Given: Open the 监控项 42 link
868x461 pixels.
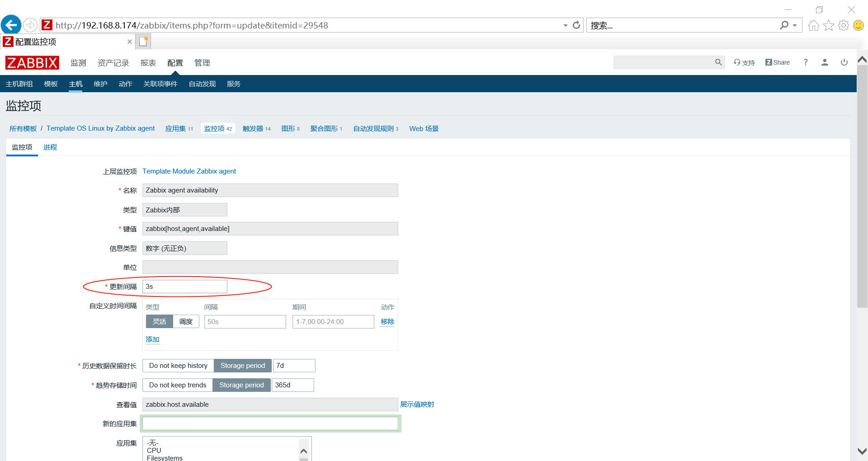Looking at the screenshot, I should 218,129.
